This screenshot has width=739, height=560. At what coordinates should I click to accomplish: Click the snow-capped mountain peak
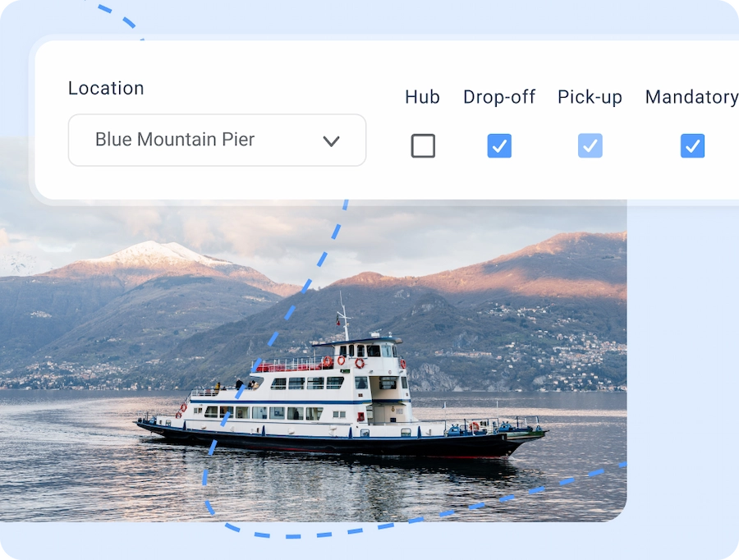tap(151, 250)
